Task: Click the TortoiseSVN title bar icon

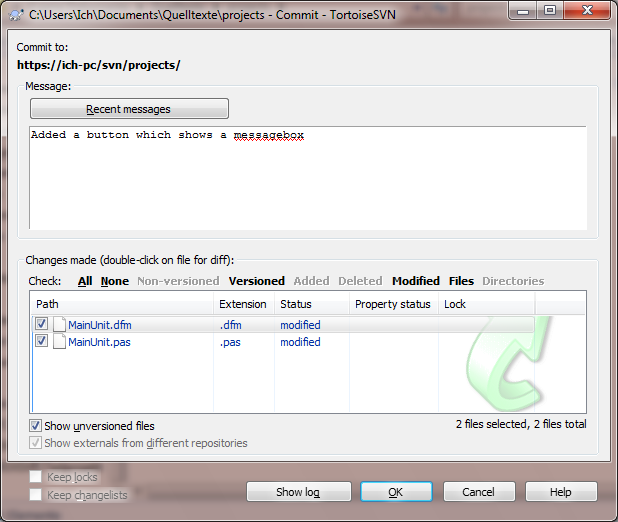Action: click(x=16, y=15)
